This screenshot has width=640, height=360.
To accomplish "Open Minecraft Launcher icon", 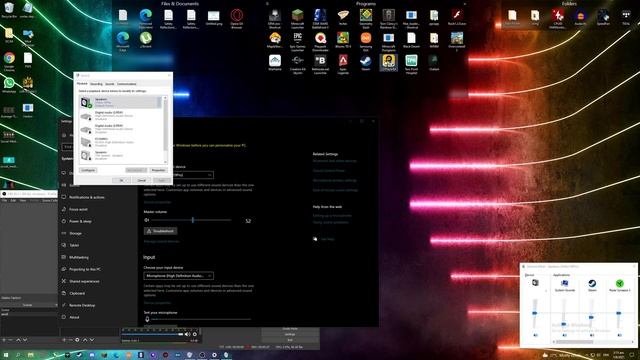I will pyautogui.click(x=298, y=19).
